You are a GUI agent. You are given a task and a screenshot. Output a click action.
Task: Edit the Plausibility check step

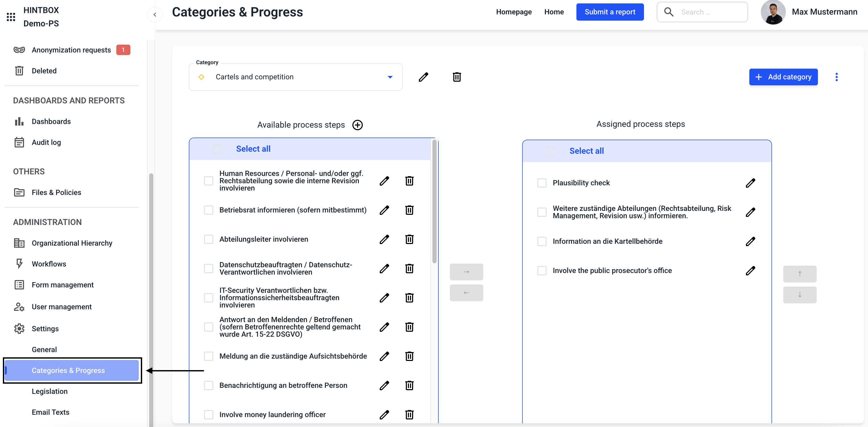(x=750, y=183)
